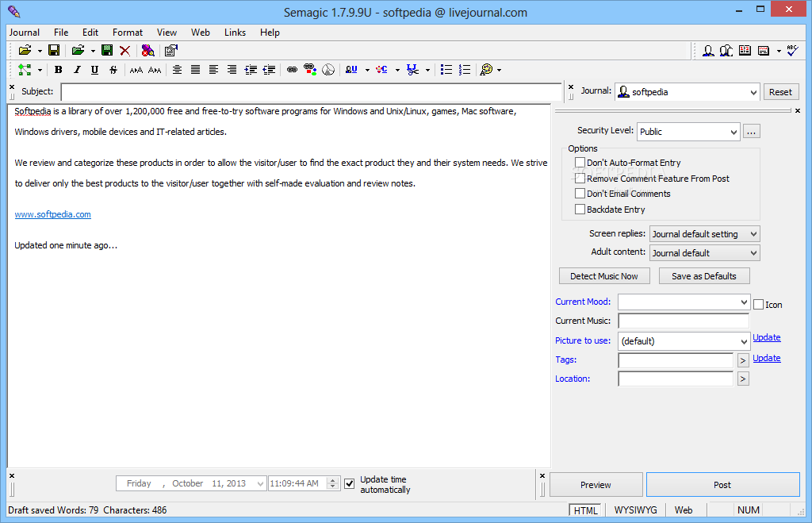Click the Subject input field
This screenshot has height=523, width=812.
pyautogui.click(x=311, y=92)
